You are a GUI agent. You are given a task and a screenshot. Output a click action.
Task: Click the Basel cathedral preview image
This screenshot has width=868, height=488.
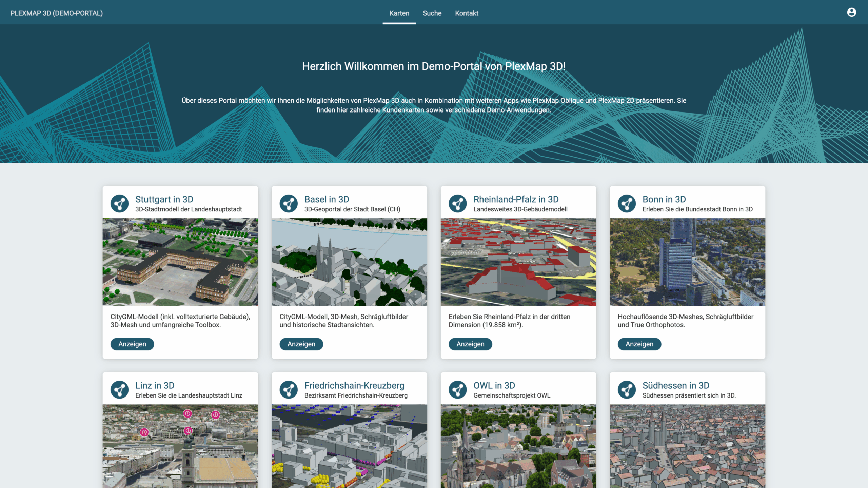(350, 262)
